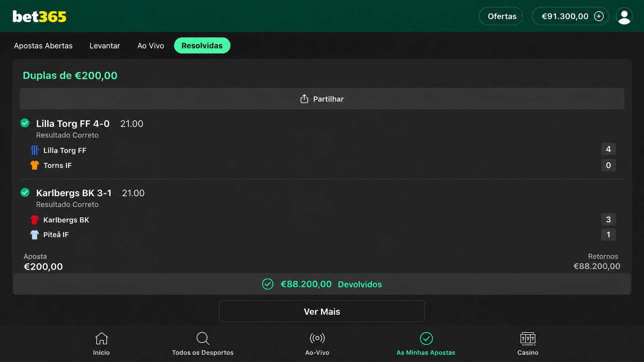Click the Lilla Torg FF team name
Image resolution: width=644 pixels, height=362 pixels.
(x=65, y=150)
